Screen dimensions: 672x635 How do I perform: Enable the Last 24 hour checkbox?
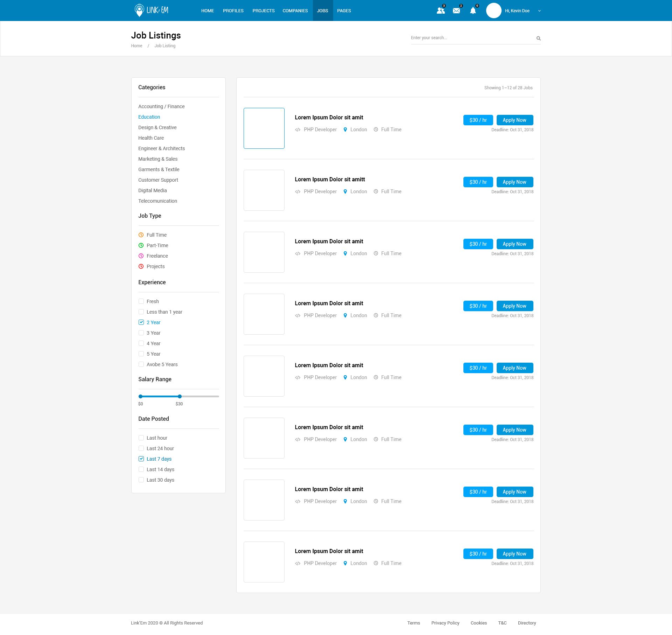pos(141,448)
